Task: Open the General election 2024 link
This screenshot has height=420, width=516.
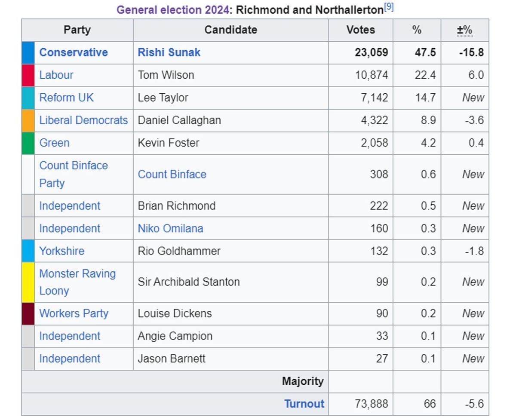Action: (x=172, y=10)
